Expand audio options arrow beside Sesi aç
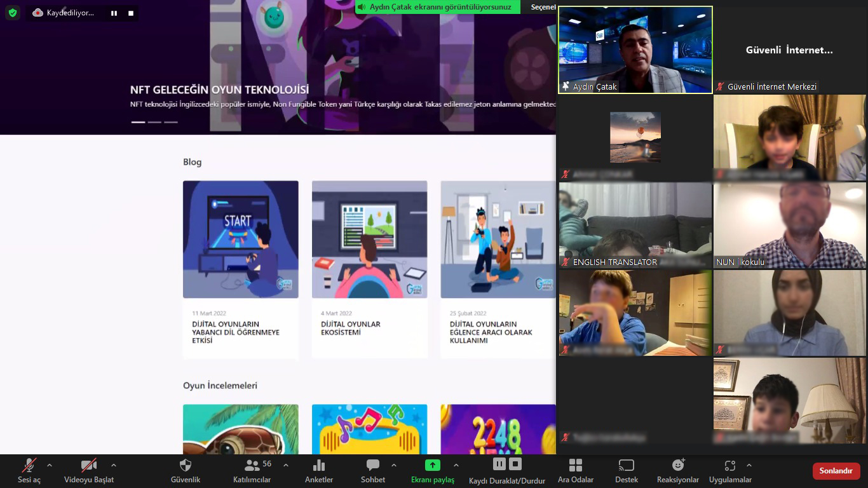 pyautogui.click(x=50, y=465)
